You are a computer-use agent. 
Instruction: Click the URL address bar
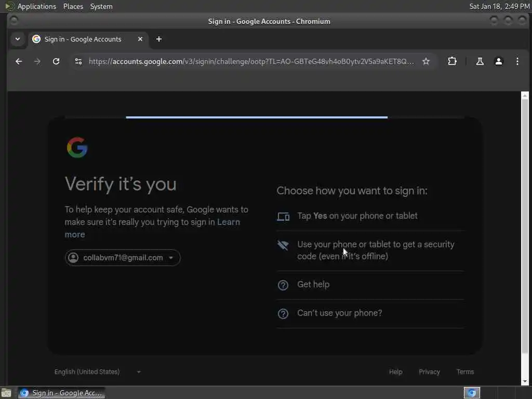251,61
